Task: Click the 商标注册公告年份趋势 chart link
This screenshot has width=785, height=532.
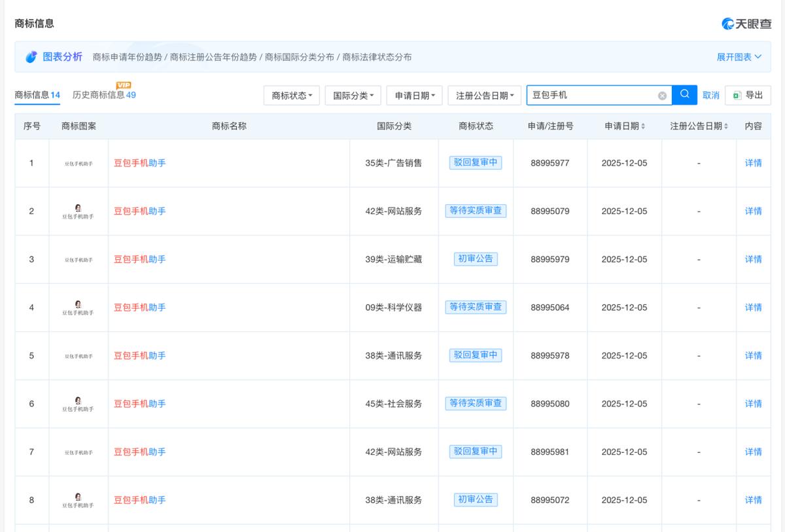Action: coord(213,57)
